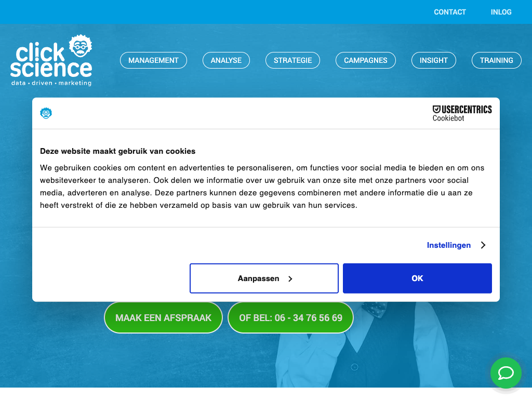
Task: Click the Usercentrics Cookiebot logo
Action: coord(462,113)
